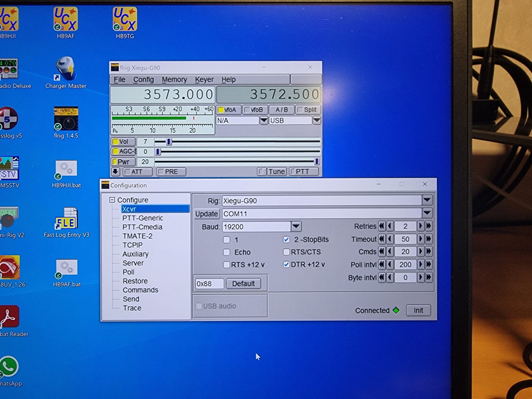Click Byte intvl fast-decrease double-arrow
The image size is (532, 399).
coord(382,278)
